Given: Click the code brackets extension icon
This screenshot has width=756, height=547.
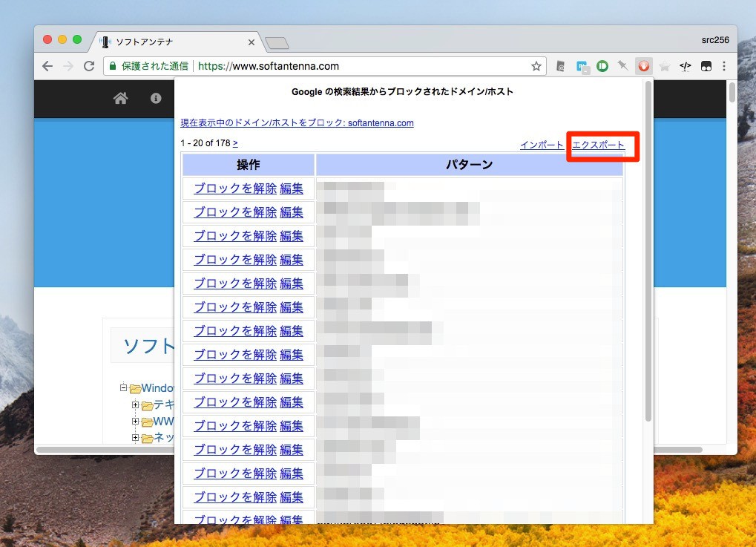Looking at the screenshot, I should [685, 66].
